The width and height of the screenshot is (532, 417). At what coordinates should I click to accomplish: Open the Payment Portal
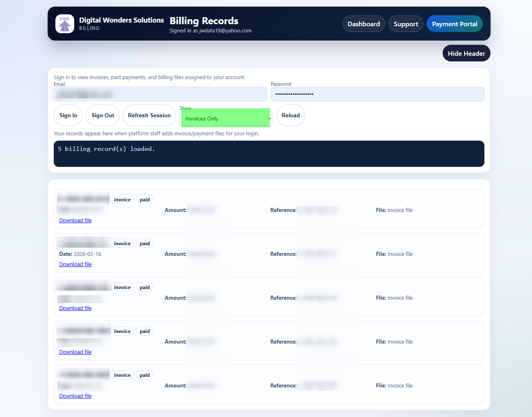tap(454, 23)
